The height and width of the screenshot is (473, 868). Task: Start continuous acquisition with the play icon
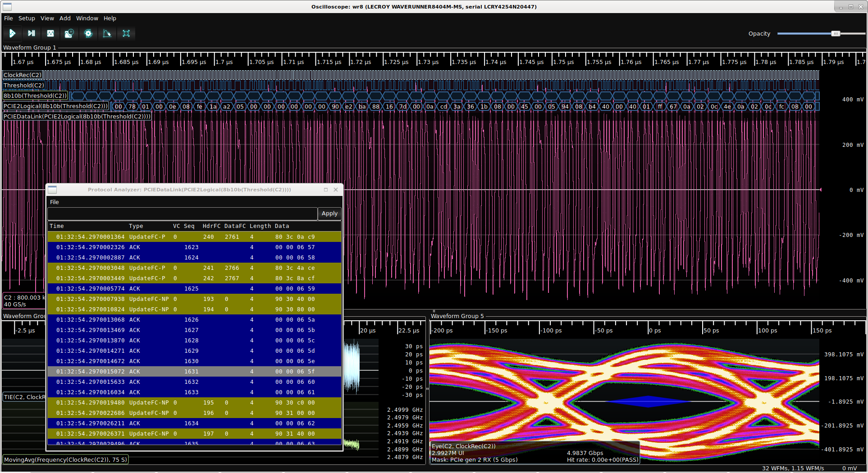pyautogui.click(x=12, y=33)
